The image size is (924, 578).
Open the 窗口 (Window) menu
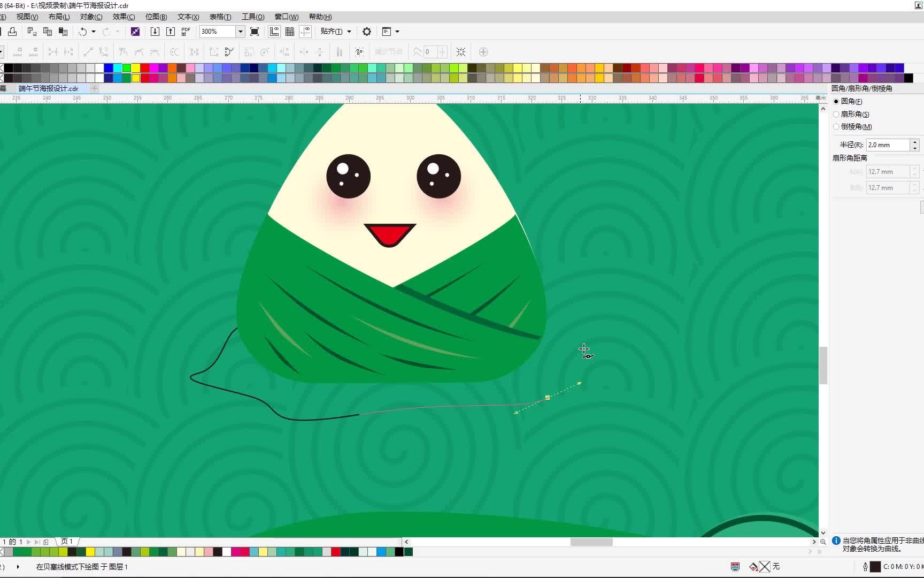287,17
